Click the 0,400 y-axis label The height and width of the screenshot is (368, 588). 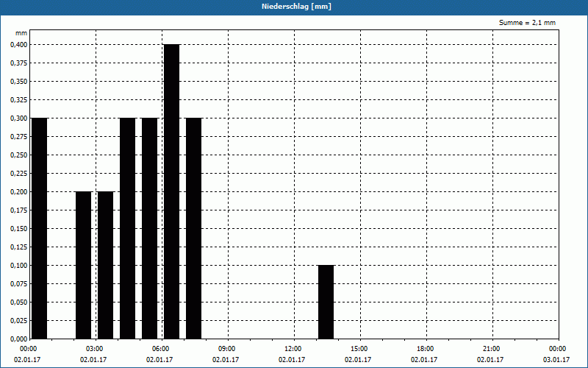[x=19, y=45]
